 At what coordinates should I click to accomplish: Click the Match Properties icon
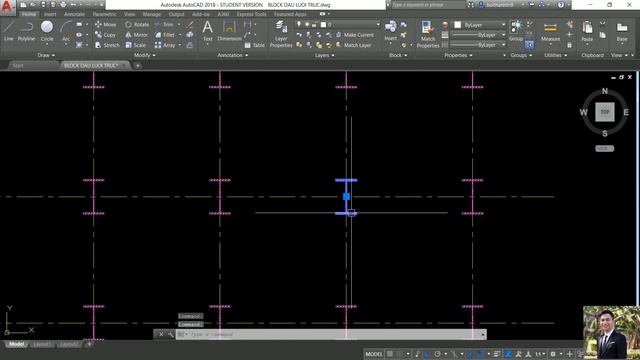click(428, 35)
